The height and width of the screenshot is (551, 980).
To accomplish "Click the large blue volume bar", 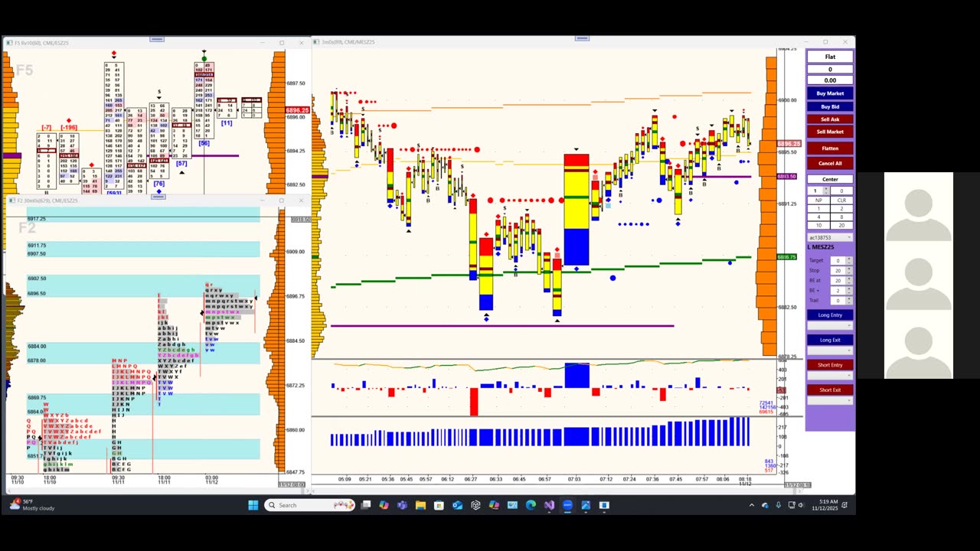I will click(x=577, y=376).
